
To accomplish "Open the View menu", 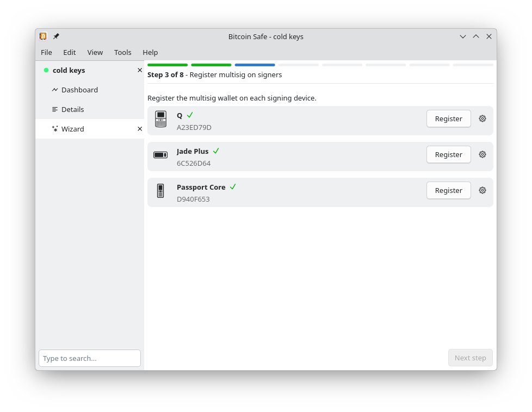I will click(95, 53).
